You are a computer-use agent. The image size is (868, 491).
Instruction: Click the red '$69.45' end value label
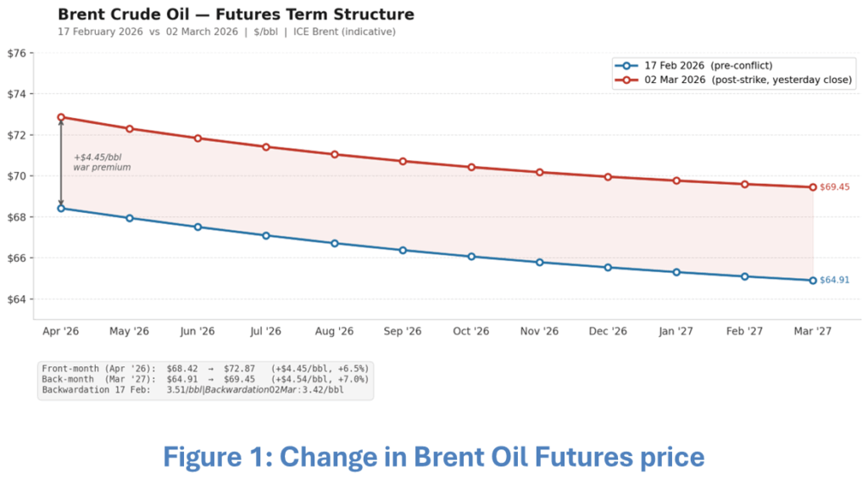tap(835, 187)
